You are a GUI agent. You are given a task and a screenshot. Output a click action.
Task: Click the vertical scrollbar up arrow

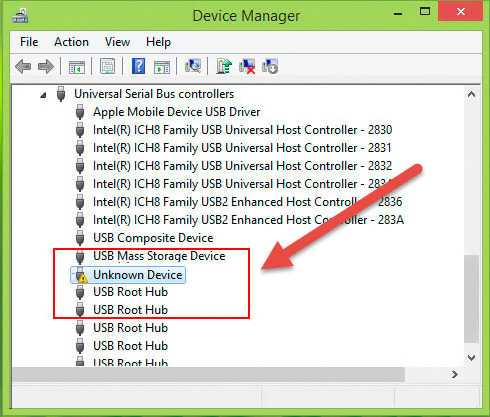tap(471, 95)
